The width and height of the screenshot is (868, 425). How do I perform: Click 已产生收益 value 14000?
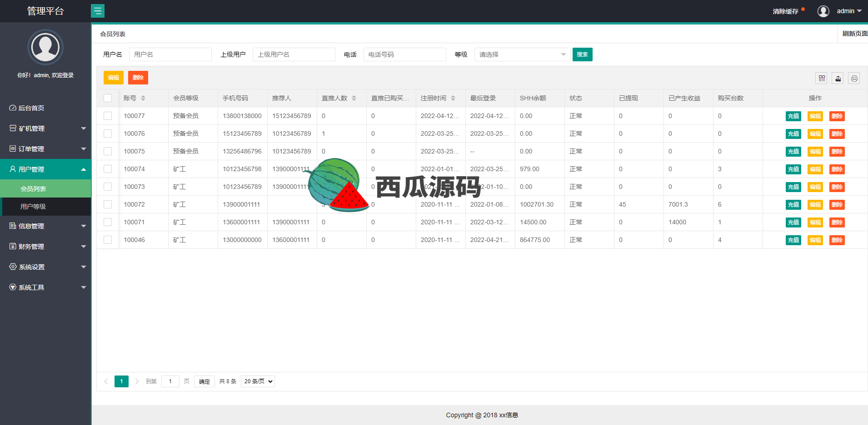coord(677,222)
